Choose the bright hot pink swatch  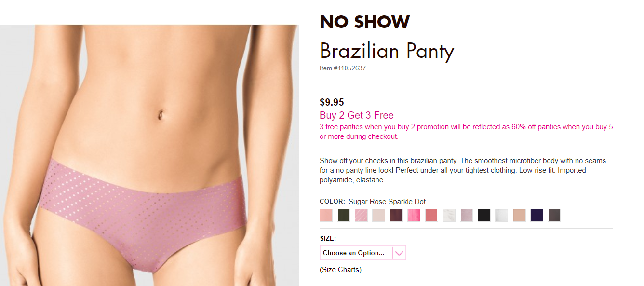point(414,215)
